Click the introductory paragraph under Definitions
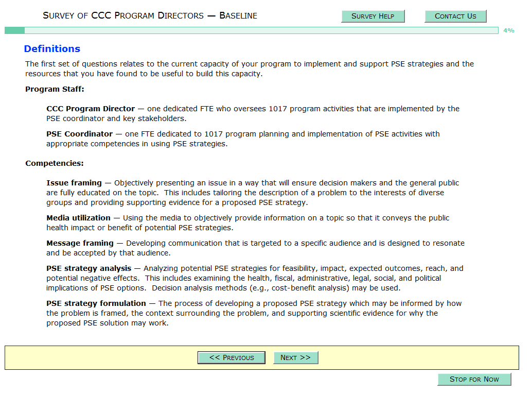Viewport: 532px width, 394px height. coord(250,69)
